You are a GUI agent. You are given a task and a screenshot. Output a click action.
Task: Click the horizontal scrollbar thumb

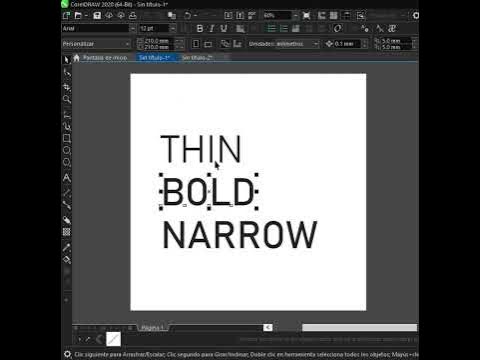(x=359, y=328)
